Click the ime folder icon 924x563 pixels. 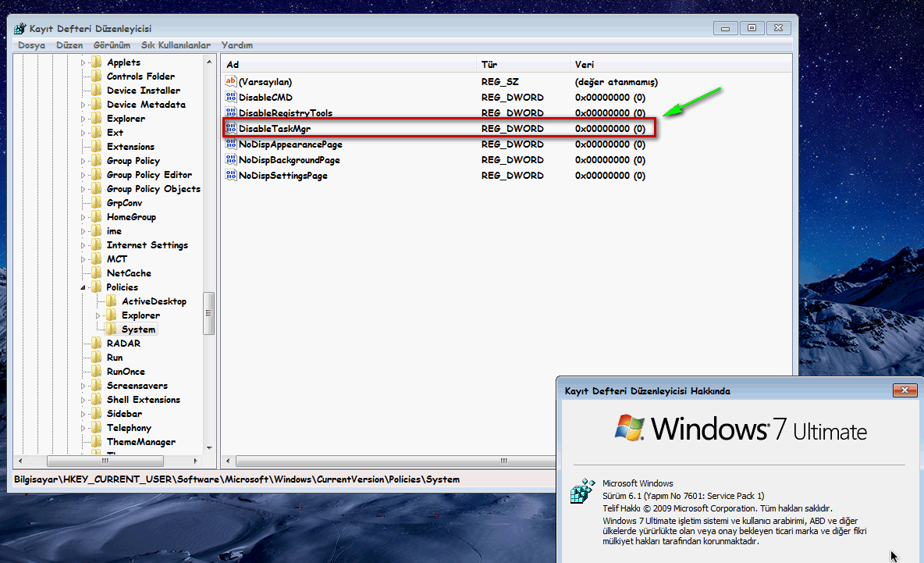coord(97,231)
